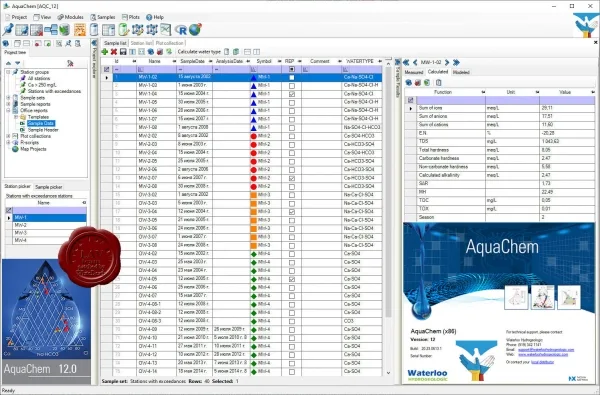Screen dimensions: 600x395
Task: Toggle REP checkbox for sample MW-1-02
Action: [x=292, y=77]
